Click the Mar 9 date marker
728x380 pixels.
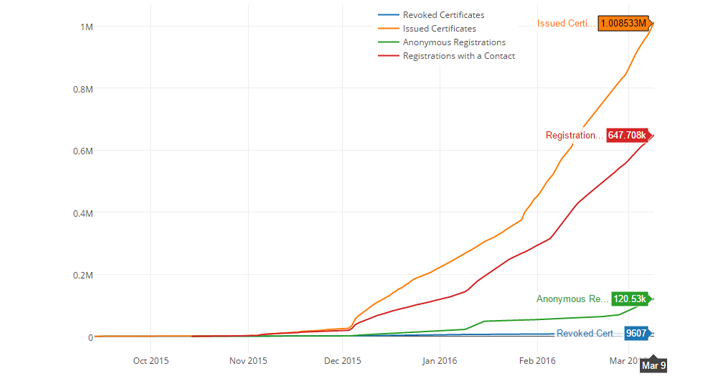point(654,366)
